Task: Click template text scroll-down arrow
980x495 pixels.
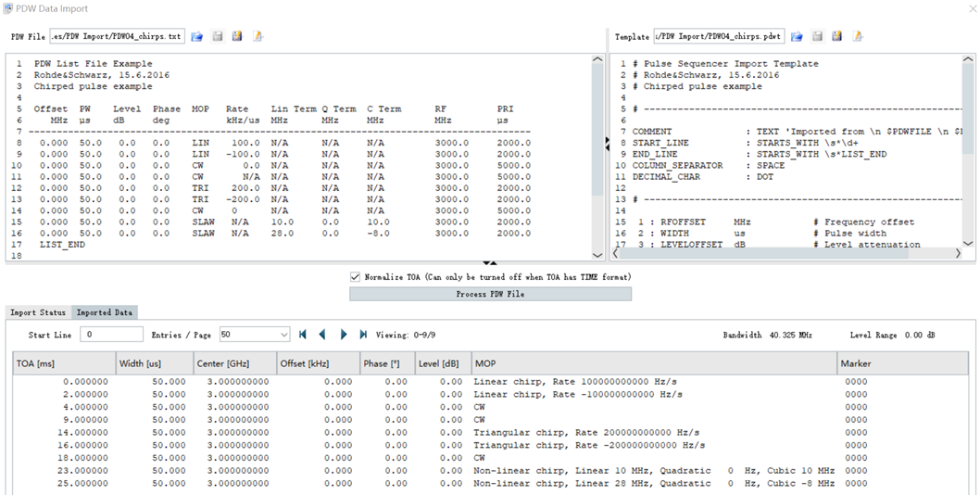Action: coord(968,244)
